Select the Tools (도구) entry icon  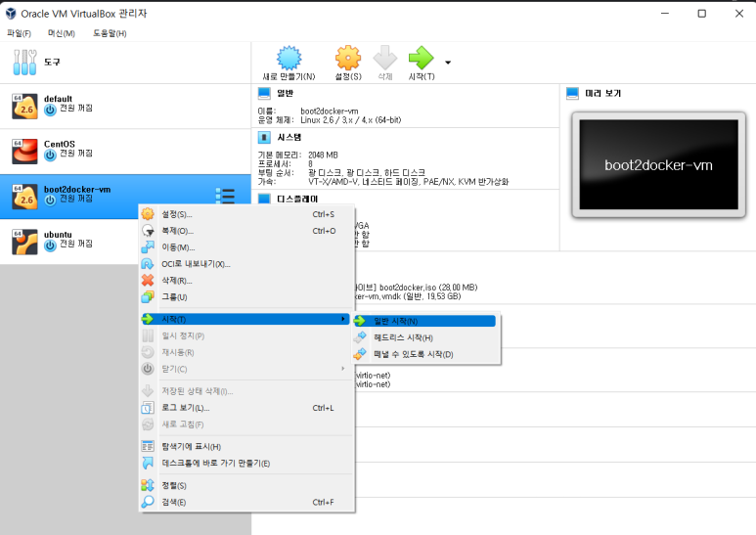24,63
